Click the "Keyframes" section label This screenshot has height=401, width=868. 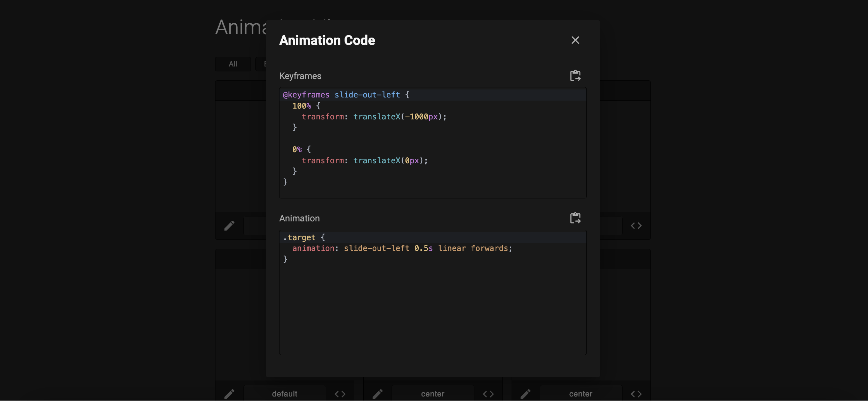300,76
